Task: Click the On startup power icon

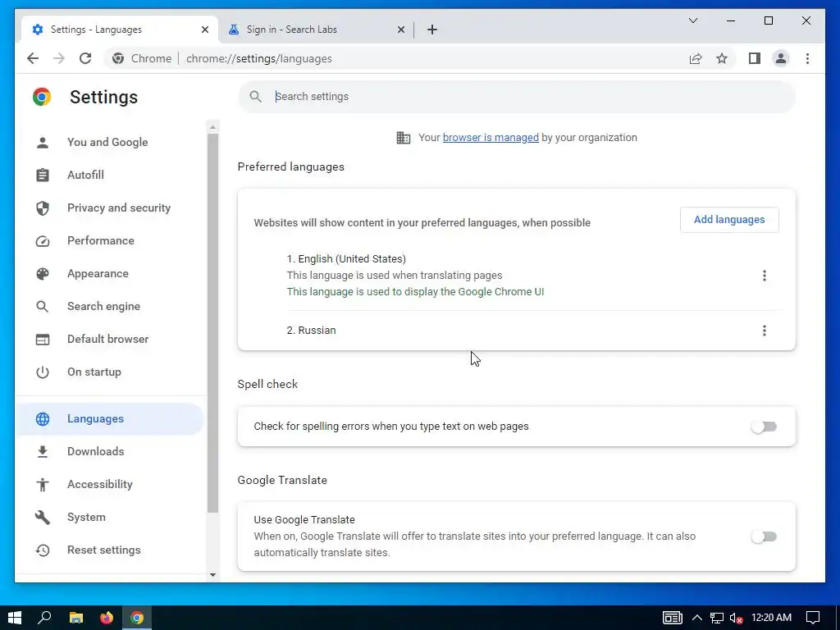Action: (x=43, y=372)
